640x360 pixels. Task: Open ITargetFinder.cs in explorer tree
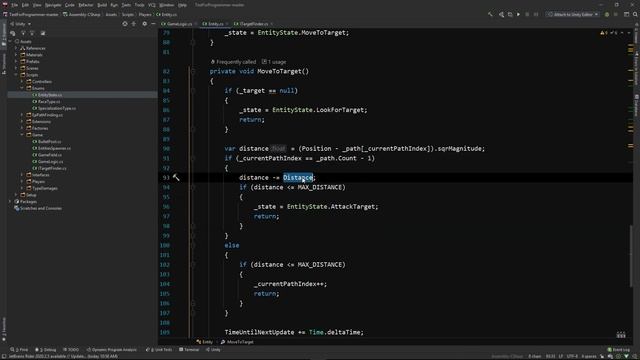point(52,168)
